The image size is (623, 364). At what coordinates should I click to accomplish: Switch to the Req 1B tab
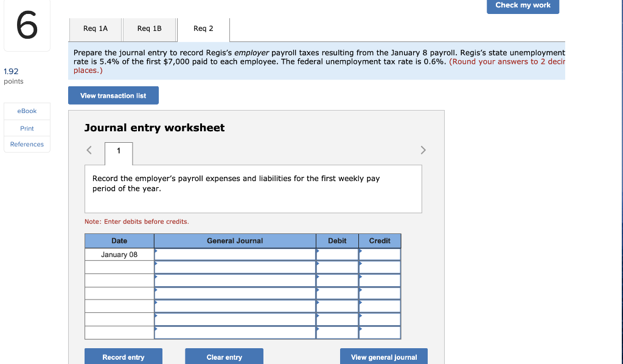pos(150,28)
